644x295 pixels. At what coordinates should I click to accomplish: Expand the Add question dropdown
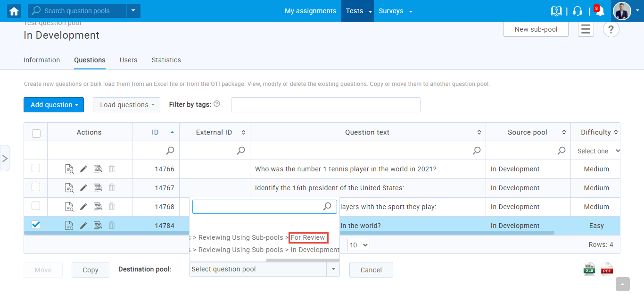pos(54,105)
